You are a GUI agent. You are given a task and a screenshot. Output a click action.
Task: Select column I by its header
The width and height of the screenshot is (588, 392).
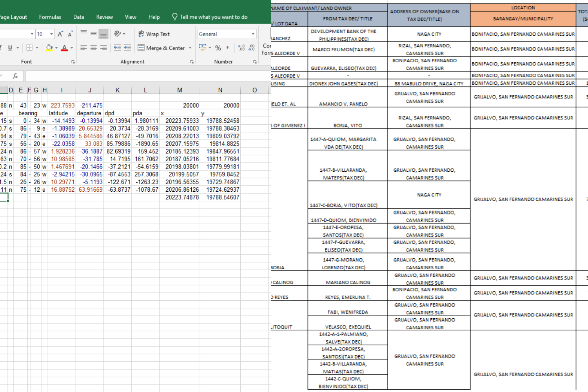(62, 90)
